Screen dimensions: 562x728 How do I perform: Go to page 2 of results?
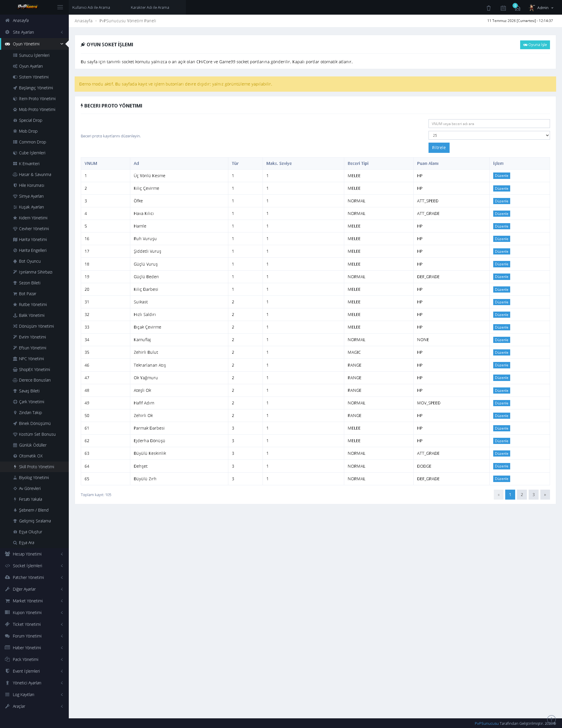click(x=522, y=495)
